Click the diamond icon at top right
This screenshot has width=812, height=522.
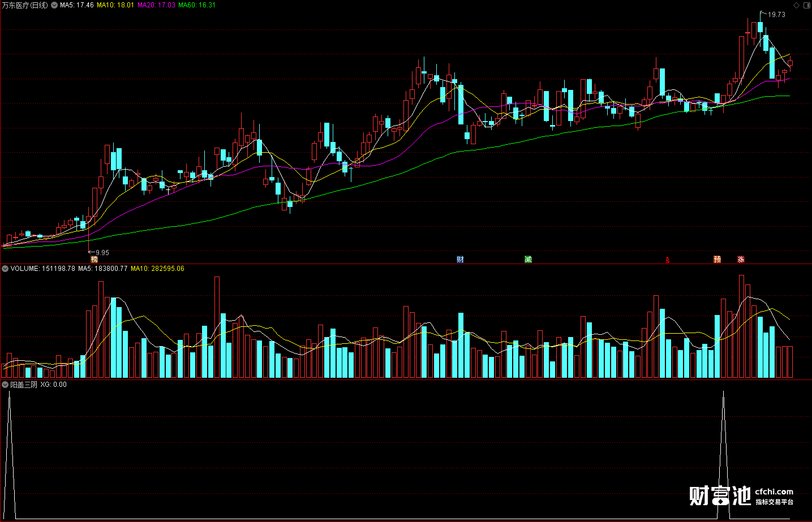click(797, 5)
